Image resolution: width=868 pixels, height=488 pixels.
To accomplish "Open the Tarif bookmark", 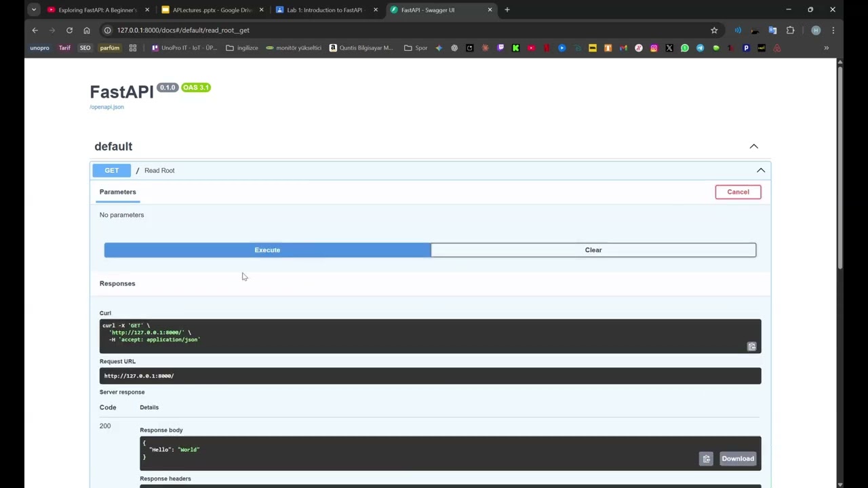I will 64,48.
